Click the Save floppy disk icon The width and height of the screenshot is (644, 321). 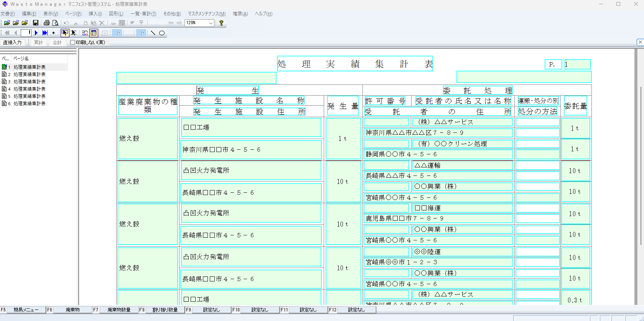(x=36, y=23)
